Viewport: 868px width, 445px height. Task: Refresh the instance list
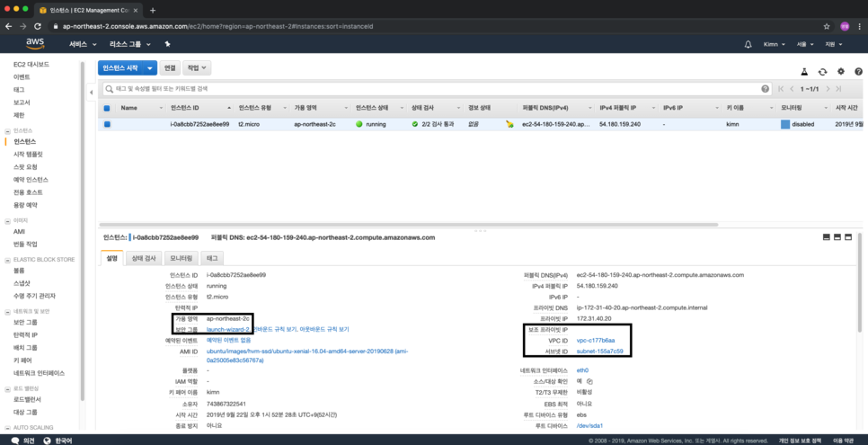822,72
